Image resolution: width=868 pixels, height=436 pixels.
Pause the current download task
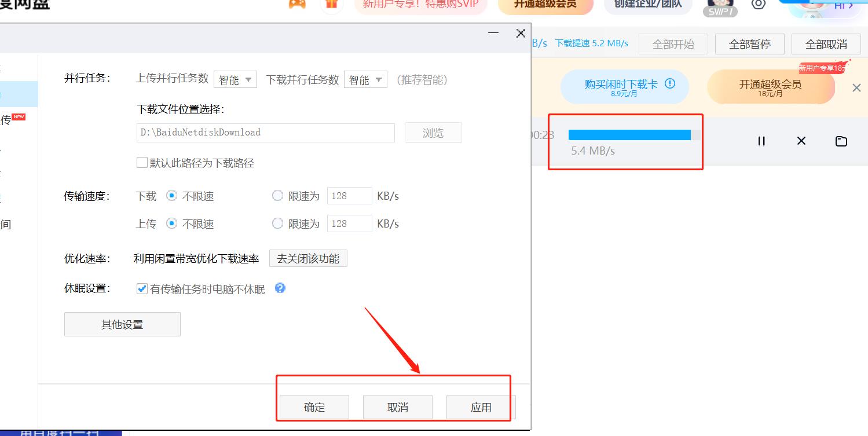pyautogui.click(x=761, y=141)
